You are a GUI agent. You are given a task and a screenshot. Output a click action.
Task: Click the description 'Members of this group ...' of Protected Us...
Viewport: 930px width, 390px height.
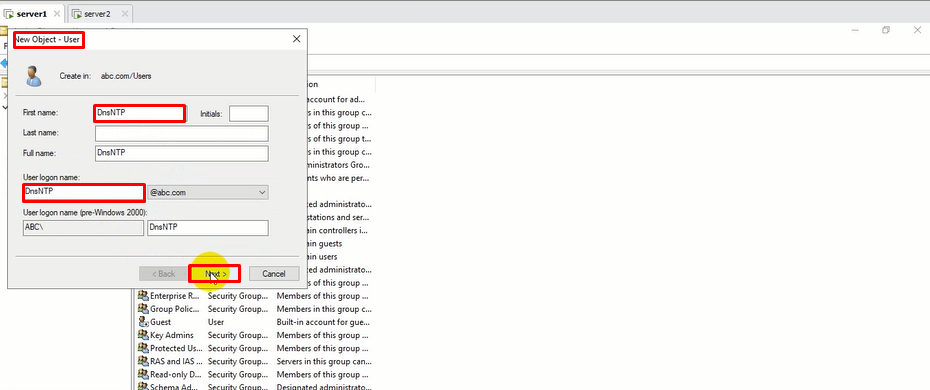point(324,348)
